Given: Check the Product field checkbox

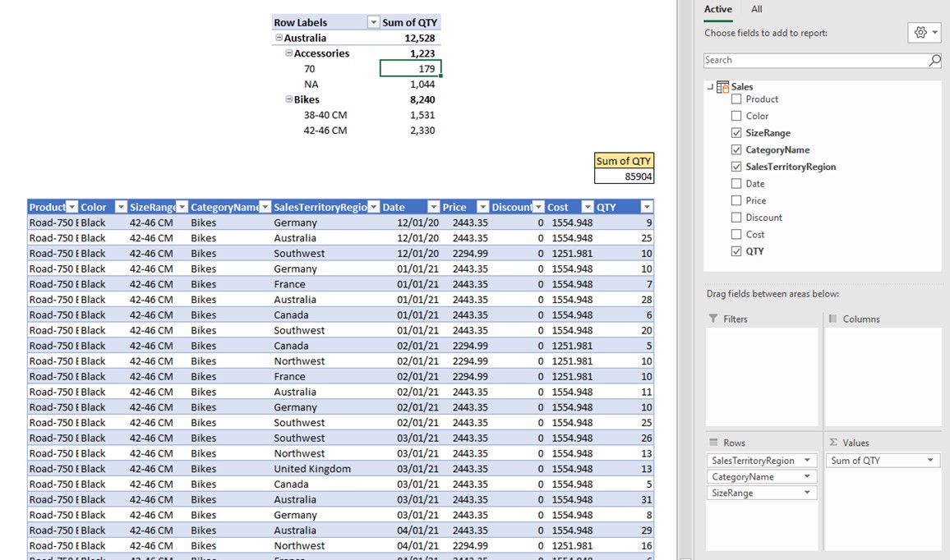Looking at the screenshot, I should [736, 99].
